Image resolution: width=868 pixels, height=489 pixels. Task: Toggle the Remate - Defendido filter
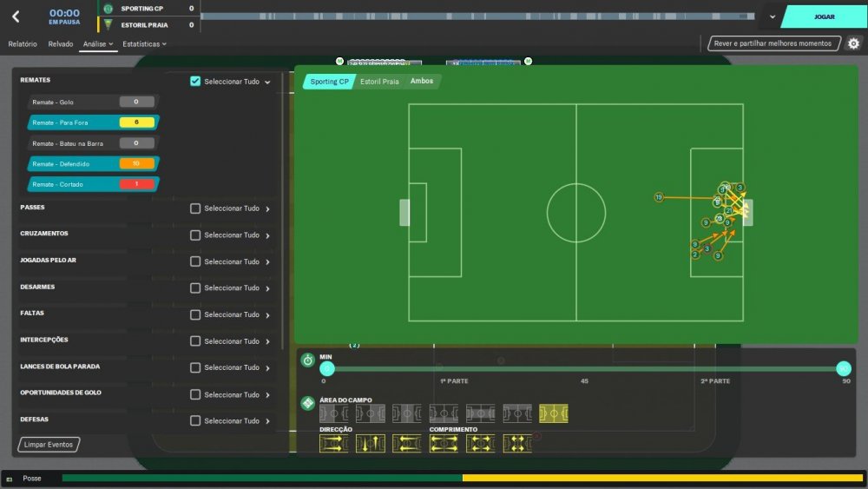pos(93,164)
